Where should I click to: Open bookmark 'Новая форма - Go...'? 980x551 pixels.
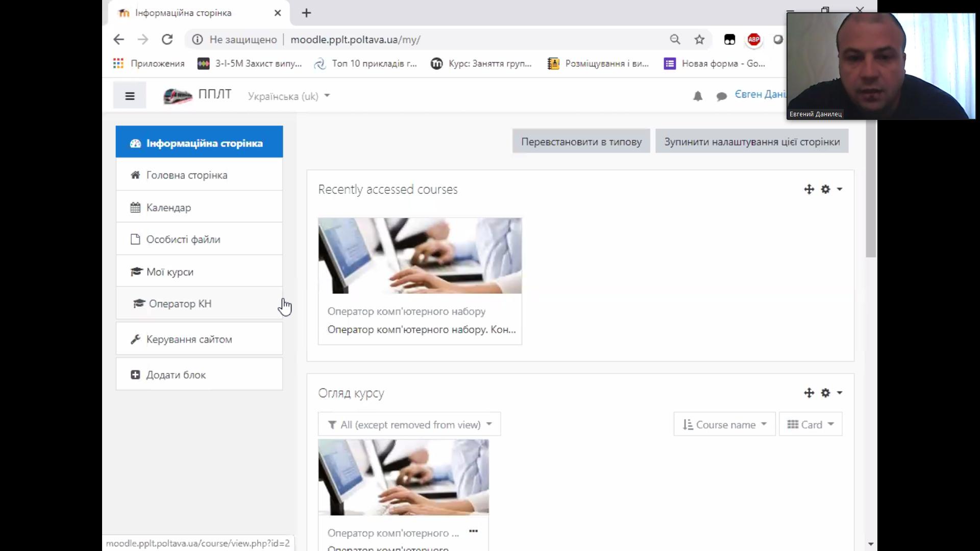click(715, 63)
